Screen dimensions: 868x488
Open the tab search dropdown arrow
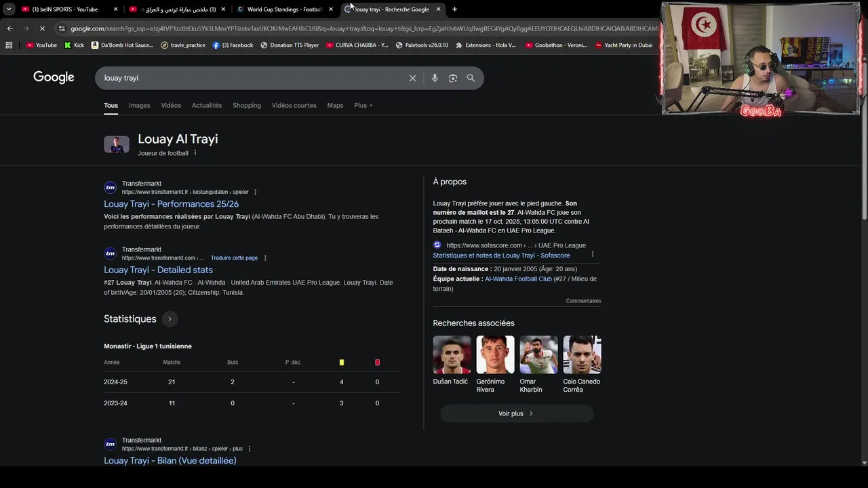[x=9, y=9]
